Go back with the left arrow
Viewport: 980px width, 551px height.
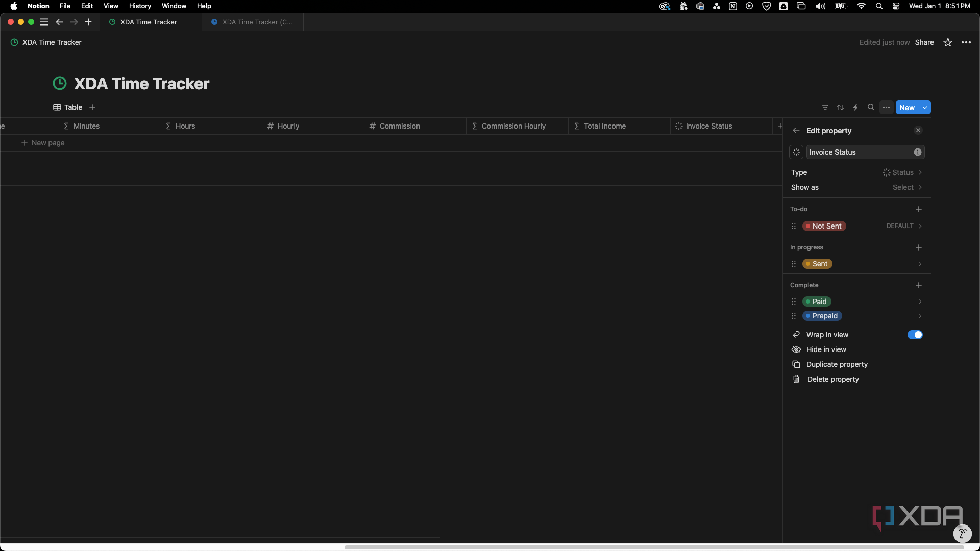coord(60,22)
